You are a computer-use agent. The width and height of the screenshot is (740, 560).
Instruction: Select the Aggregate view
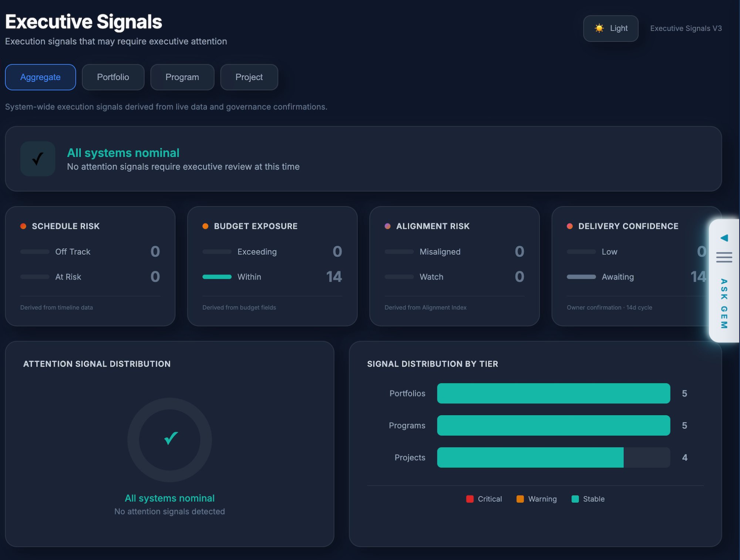coord(40,77)
